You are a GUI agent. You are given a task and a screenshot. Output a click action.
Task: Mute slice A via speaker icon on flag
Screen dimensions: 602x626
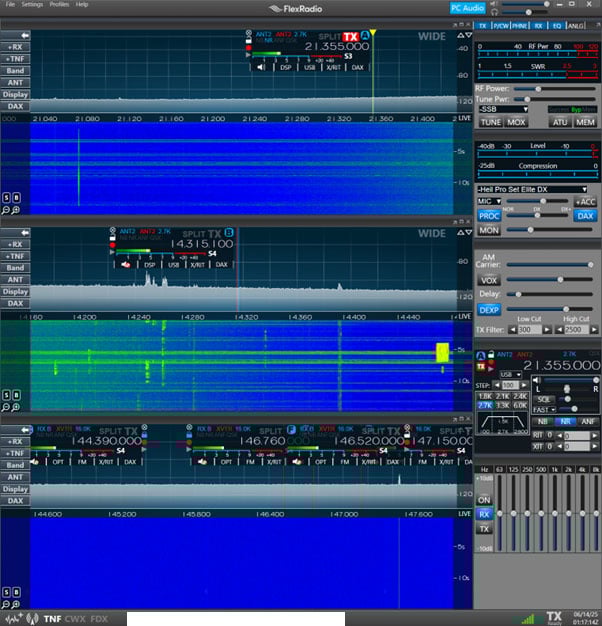pos(261,67)
